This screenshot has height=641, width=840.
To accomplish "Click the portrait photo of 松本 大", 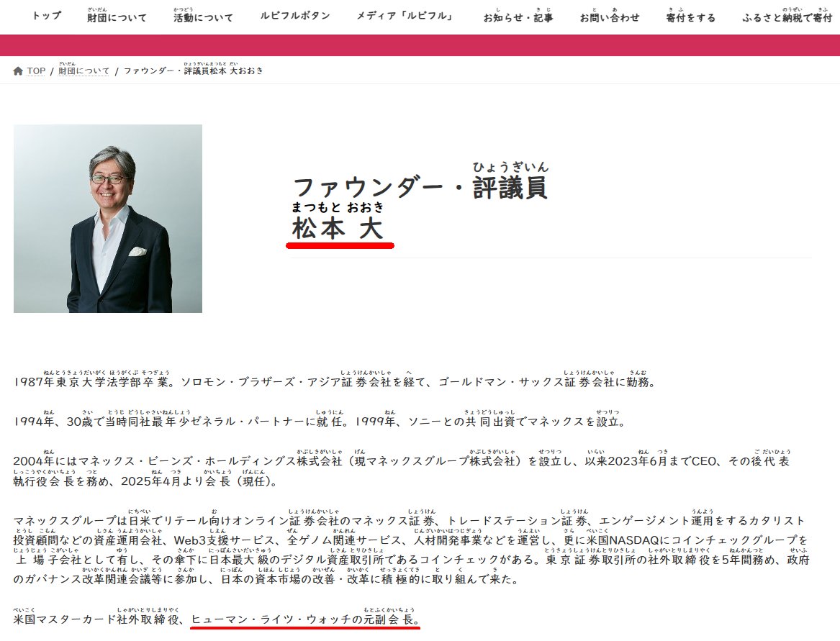I will (108, 219).
